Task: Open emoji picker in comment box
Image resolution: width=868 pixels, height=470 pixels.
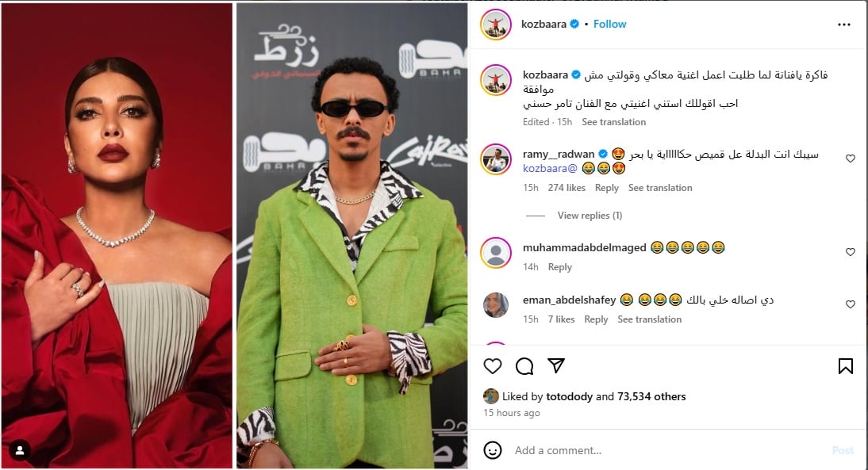Action: click(492, 450)
